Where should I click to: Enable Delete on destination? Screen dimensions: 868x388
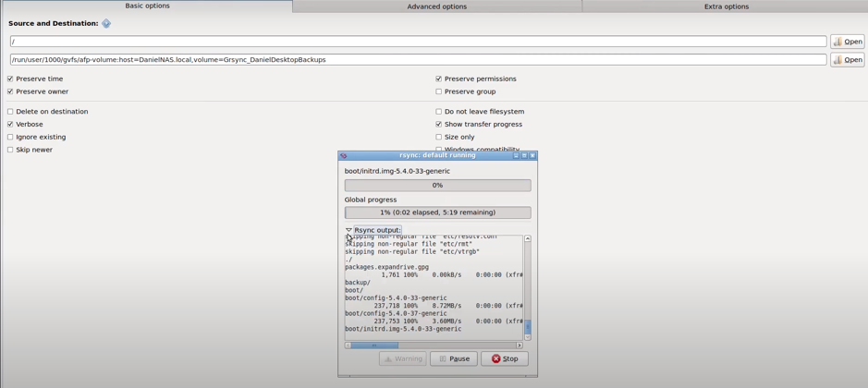click(x=10, y=112)
